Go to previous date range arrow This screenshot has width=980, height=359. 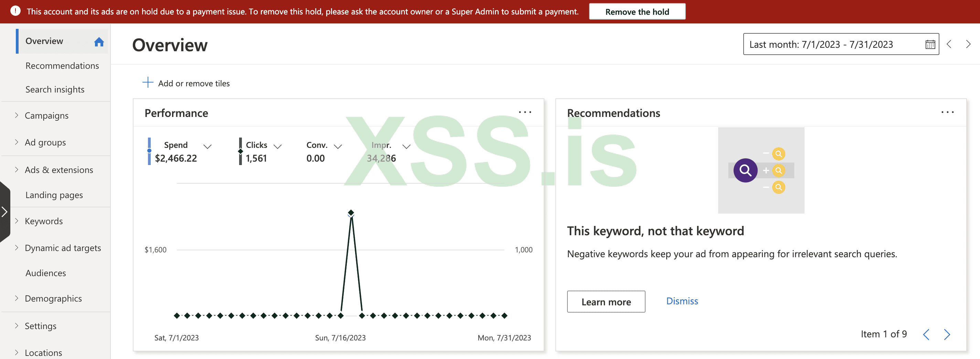[949, 44]
